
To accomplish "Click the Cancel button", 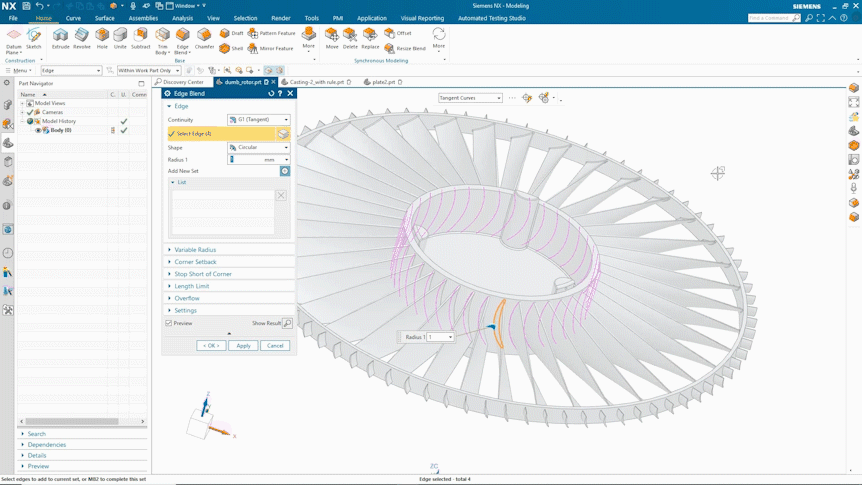I will (275, 346).
